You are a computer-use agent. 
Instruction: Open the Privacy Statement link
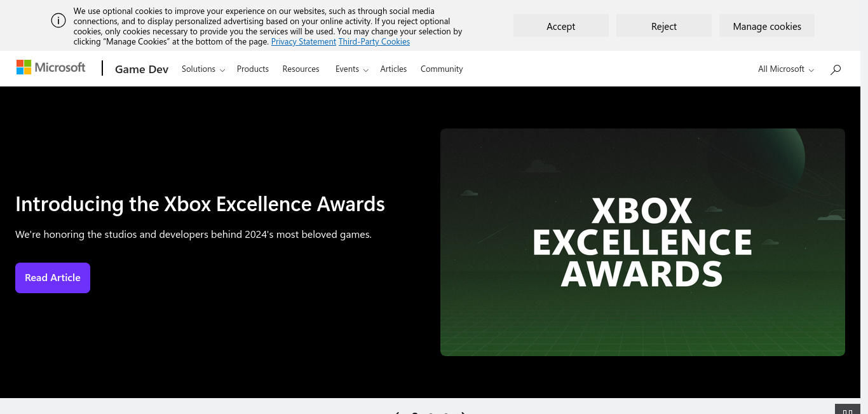[x=304, y=41]
